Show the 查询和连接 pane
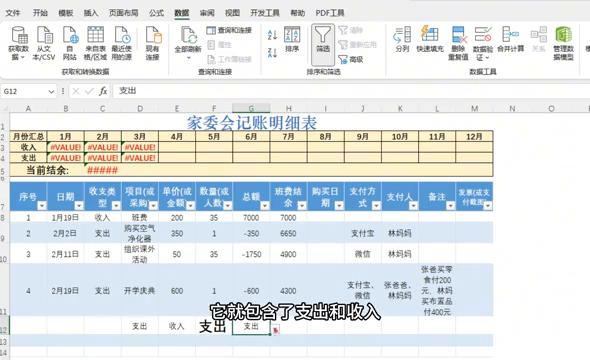This screenshot has height=360, width=590. [x=229, y=30]
